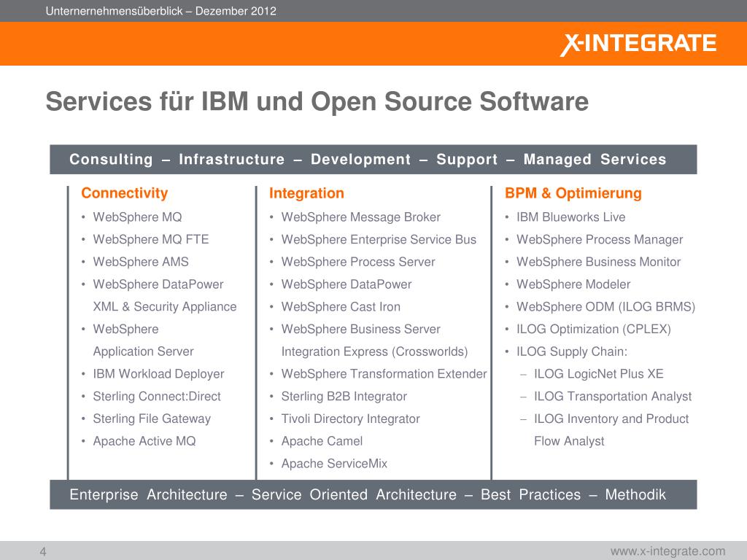Click the 'Application Server' line

tap(144, 351)
